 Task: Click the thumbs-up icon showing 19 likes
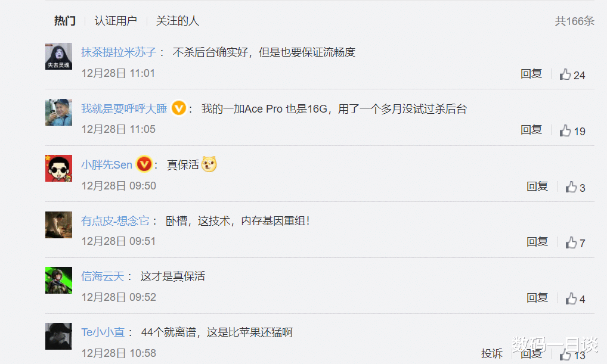565,130
